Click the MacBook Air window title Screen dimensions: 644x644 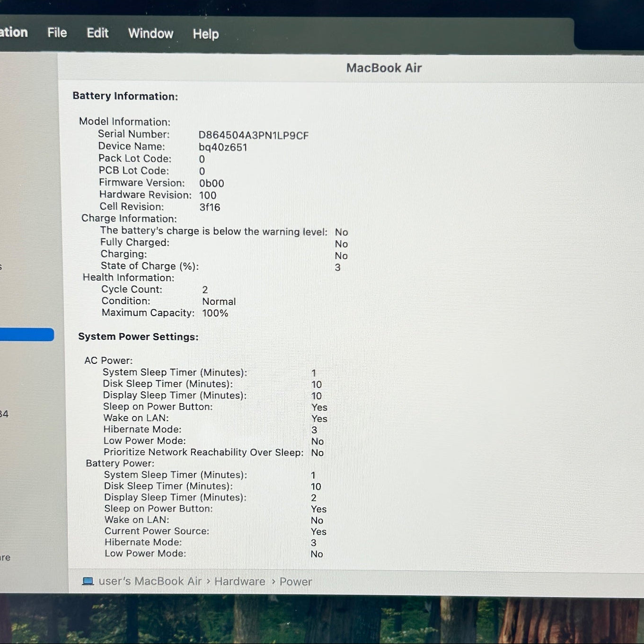point(384,68)
